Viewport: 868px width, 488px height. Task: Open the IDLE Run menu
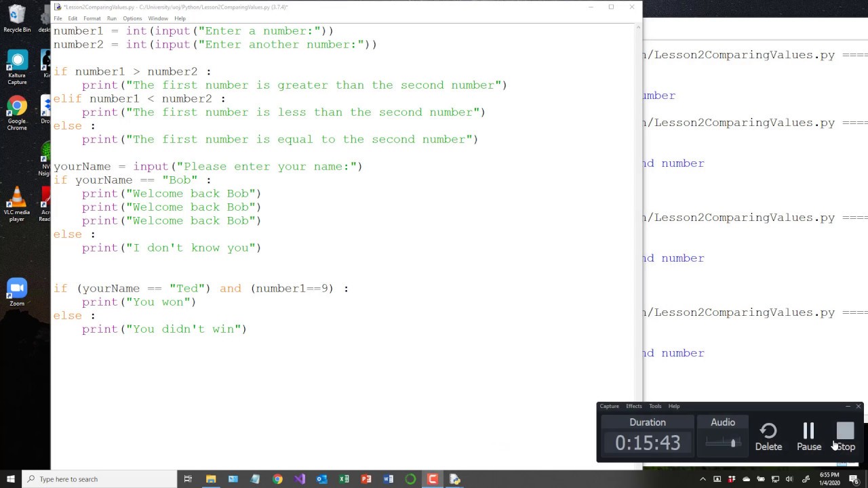click(x=112, y=18)
